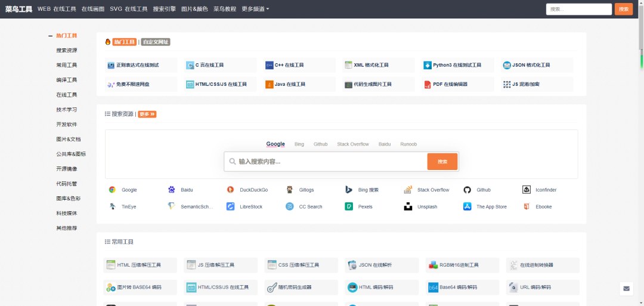Open the C++ online tool icon
This screenshot has height=306, width=644.
(269, 65)
